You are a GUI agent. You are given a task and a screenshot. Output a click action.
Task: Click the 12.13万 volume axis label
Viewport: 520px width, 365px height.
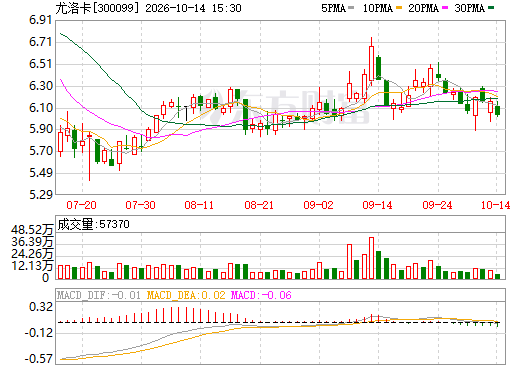pyautogui.click(x=32, y=266)
